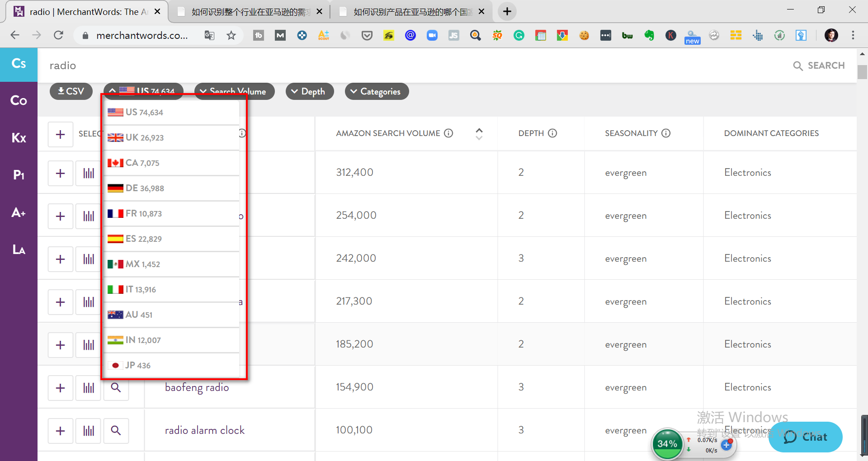Viewport: 868px width, 461px height.
Task: Search radio alarm clock with magnifier icon
Action: [x=116, y=431]
